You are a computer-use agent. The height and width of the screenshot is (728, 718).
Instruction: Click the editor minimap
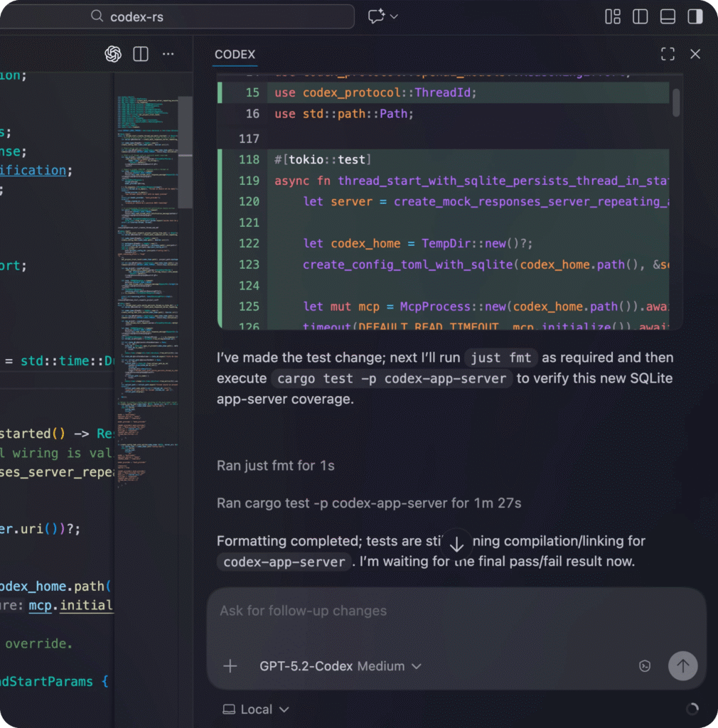(x=148, y=292)
